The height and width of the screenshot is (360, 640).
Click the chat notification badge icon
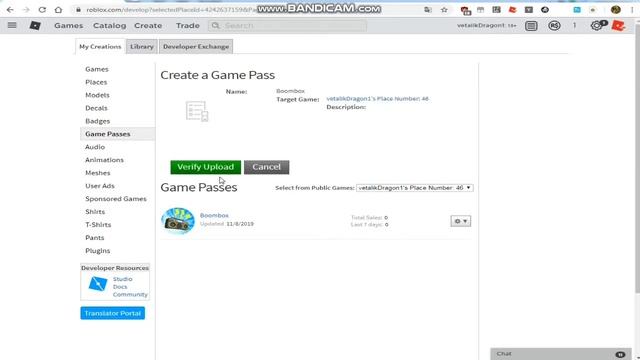click(620, 354)
